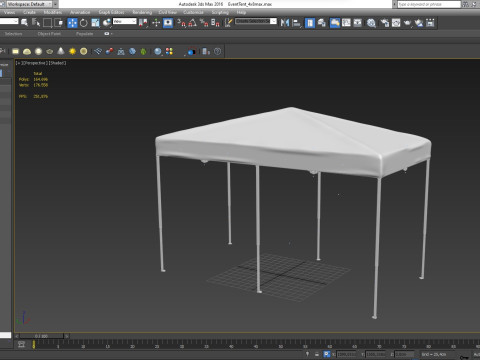Open the Named Selection Sets dropdown

256,21
